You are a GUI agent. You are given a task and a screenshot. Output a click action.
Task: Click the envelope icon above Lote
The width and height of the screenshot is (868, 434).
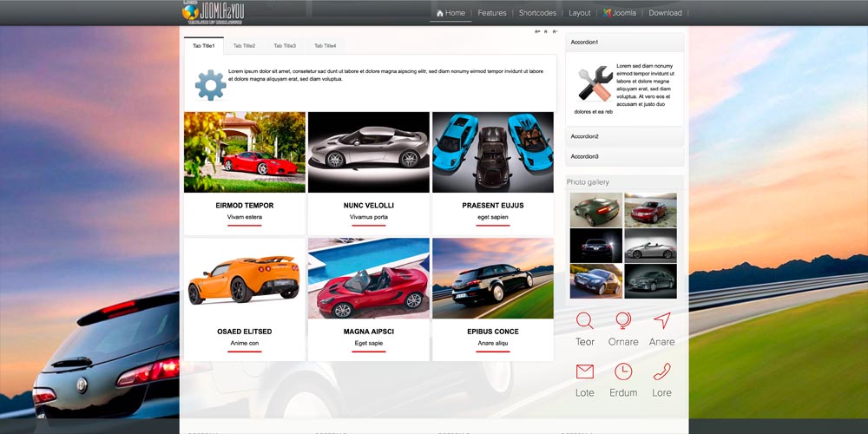(585, 372)
